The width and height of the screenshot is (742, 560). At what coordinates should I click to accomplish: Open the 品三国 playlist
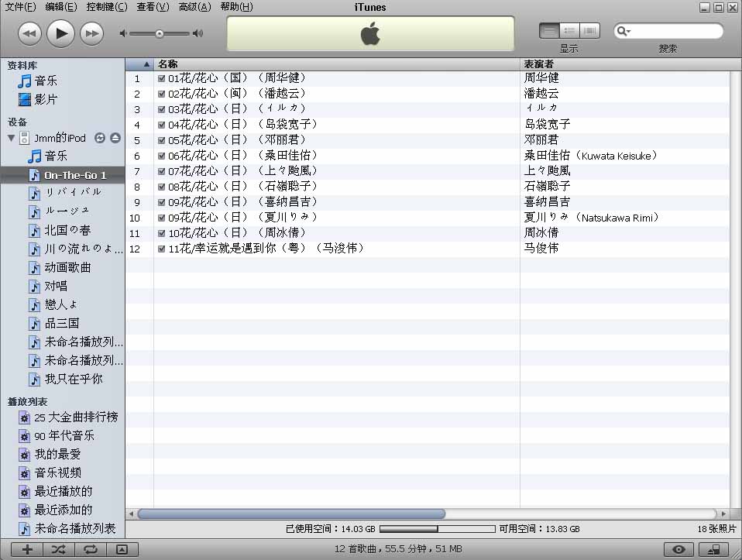click(61, 323)
